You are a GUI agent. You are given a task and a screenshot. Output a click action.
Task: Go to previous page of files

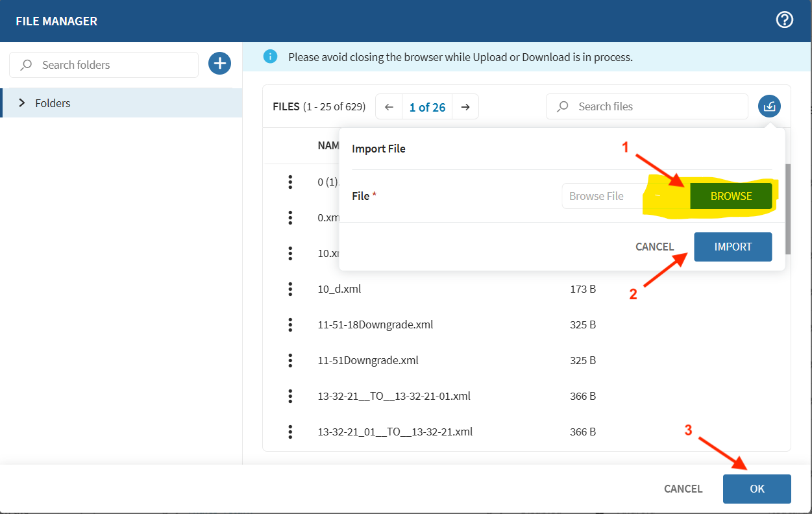point(389,107)
